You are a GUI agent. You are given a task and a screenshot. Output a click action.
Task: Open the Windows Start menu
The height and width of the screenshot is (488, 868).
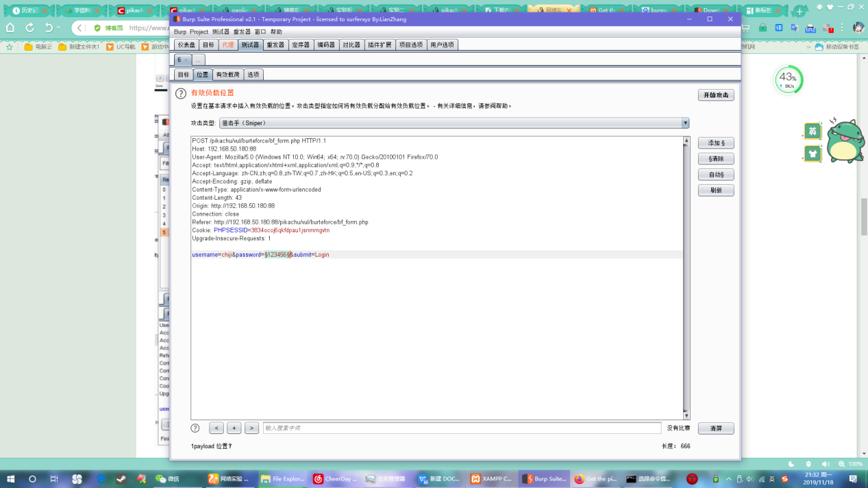pos(10,479)
